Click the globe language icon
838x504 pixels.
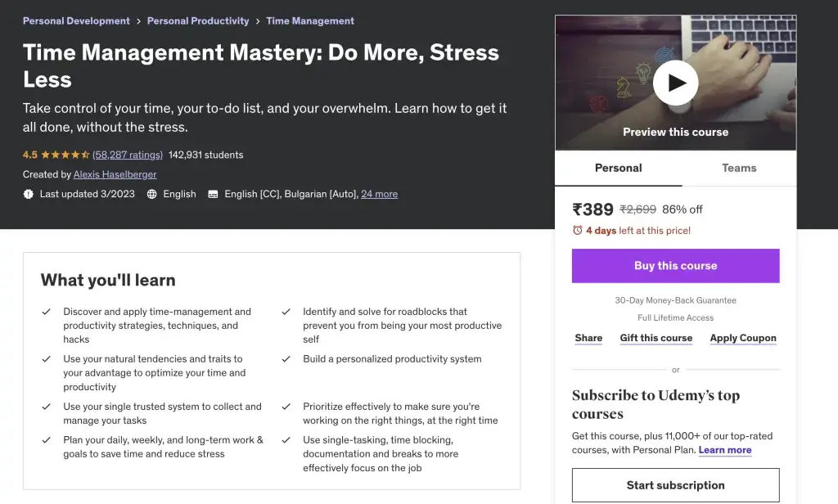(x=152, y=194)
